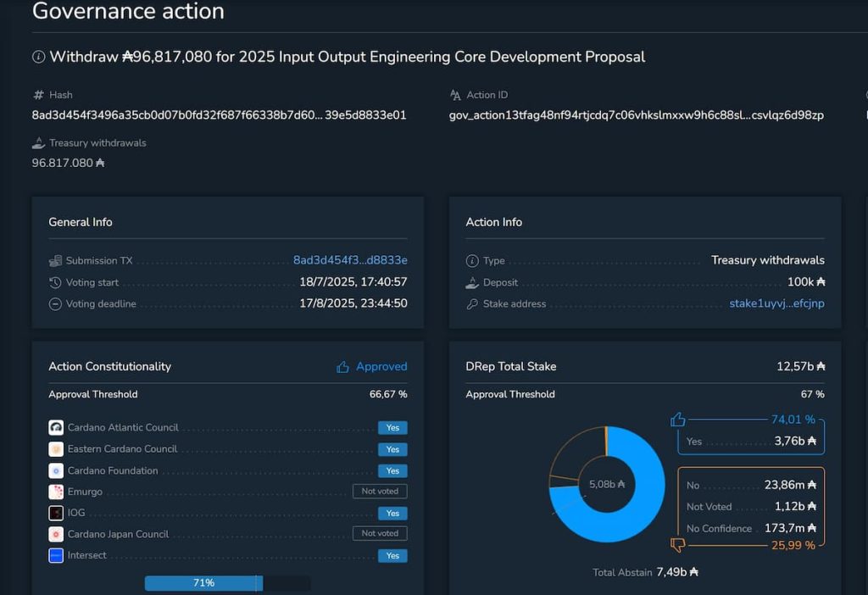Click the info icon beside the Withdraw title
The width and height of the screenshot is (868, 595).
pos(38,57)
